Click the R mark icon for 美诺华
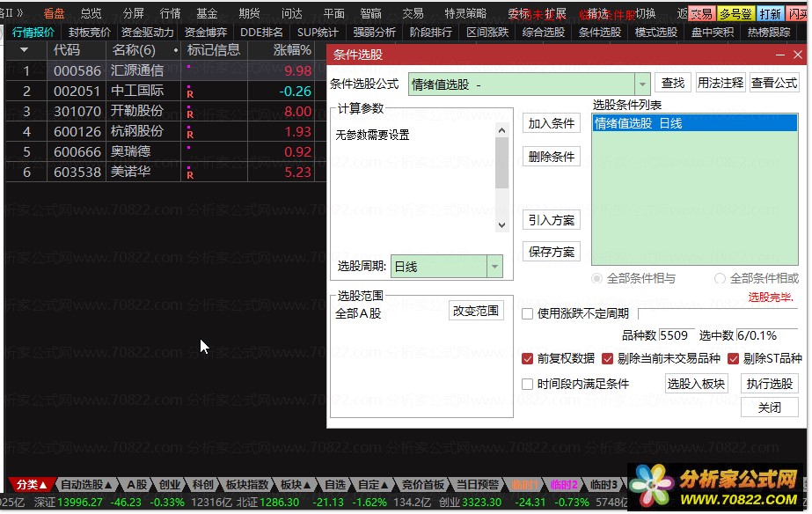This screenshot has height=514, width=812. pos(189,174)
